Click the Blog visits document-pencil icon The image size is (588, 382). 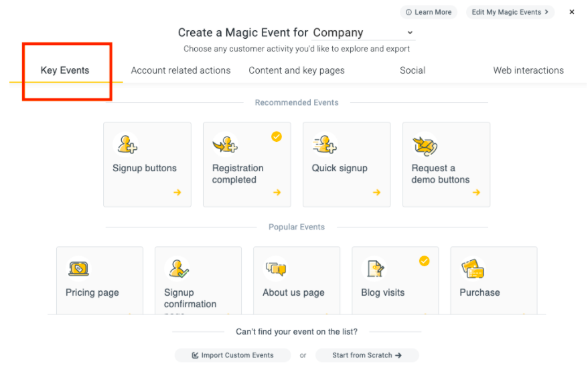376,268
